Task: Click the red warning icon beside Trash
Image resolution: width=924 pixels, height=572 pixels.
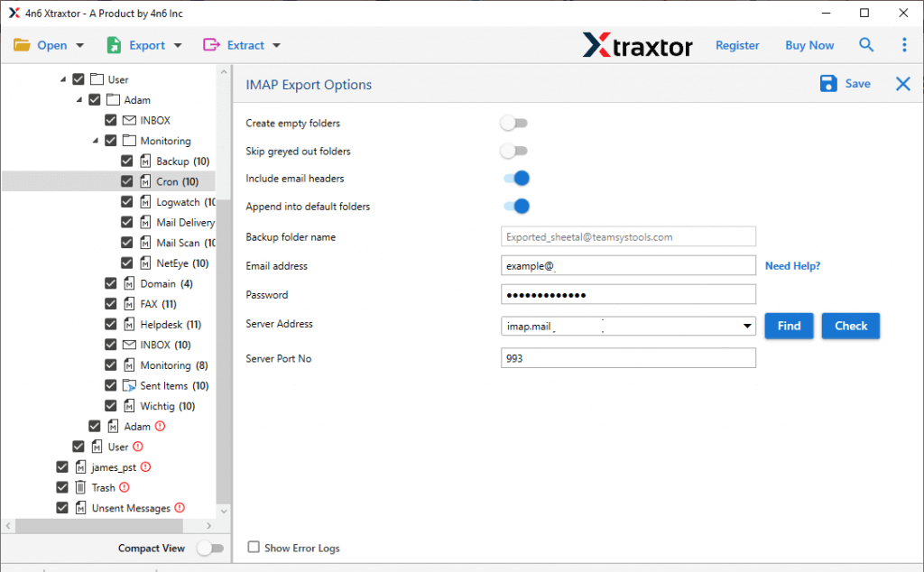Action: click(x=124, y=487)
